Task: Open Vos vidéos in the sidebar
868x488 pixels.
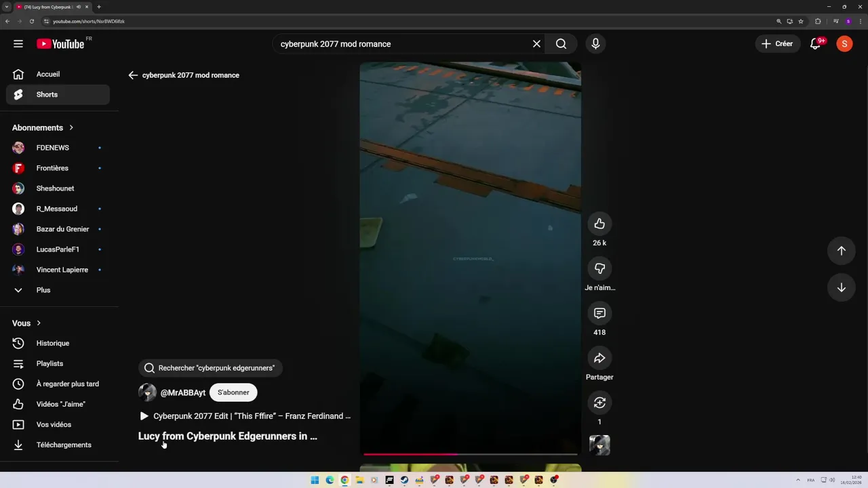Action: [x=58, y=425]
